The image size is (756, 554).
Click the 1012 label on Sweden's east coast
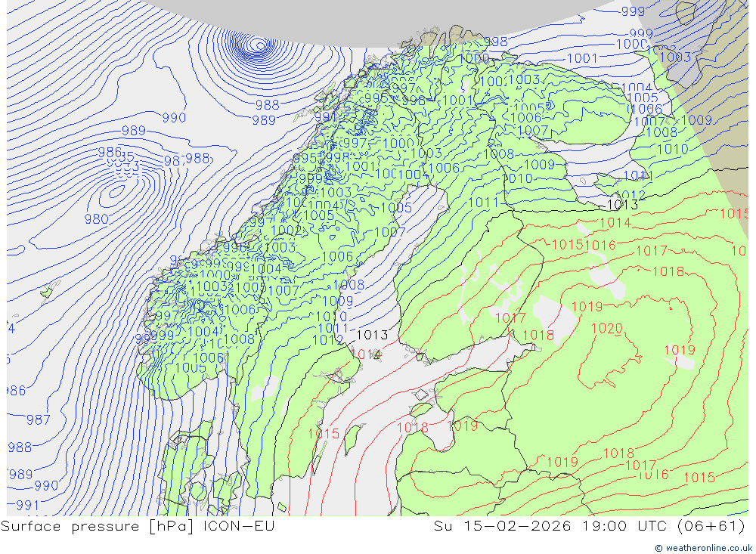[328, 340]
